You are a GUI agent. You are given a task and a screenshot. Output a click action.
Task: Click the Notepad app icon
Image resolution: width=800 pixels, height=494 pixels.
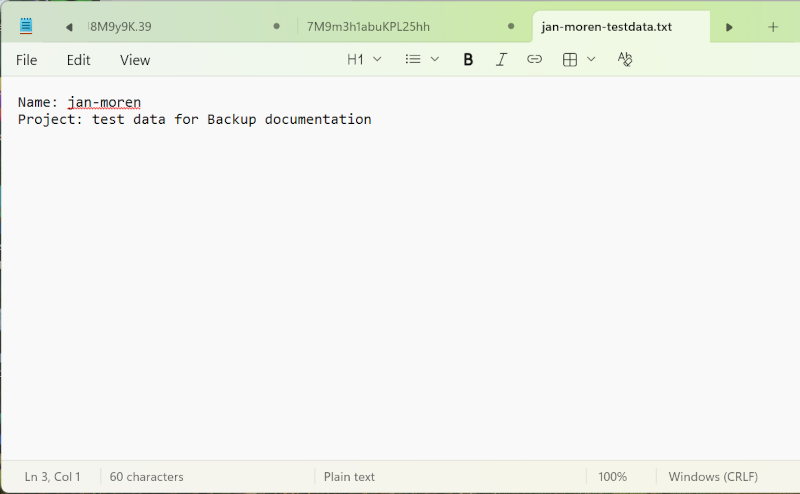[26, 26]
